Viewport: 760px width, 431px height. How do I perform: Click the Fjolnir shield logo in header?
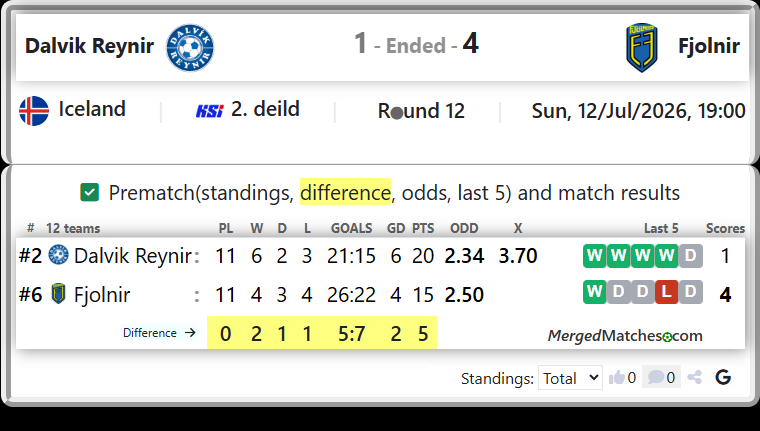[642, 48]
